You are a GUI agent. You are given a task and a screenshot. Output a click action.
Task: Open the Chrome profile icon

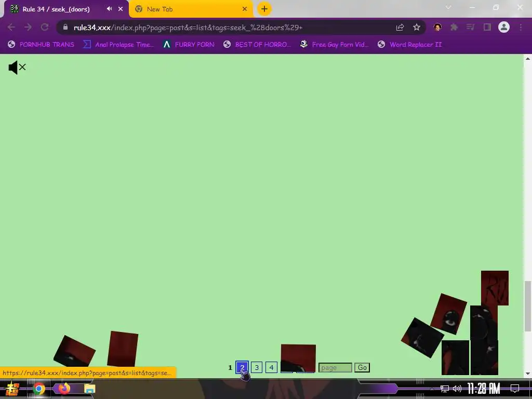pos(504,27)
